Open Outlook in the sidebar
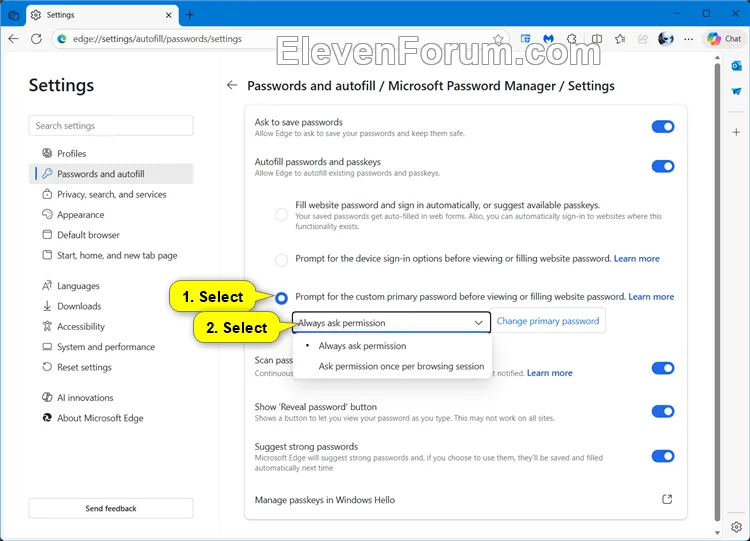Screen dimensions: 750x541 click(x=737, y=66)
